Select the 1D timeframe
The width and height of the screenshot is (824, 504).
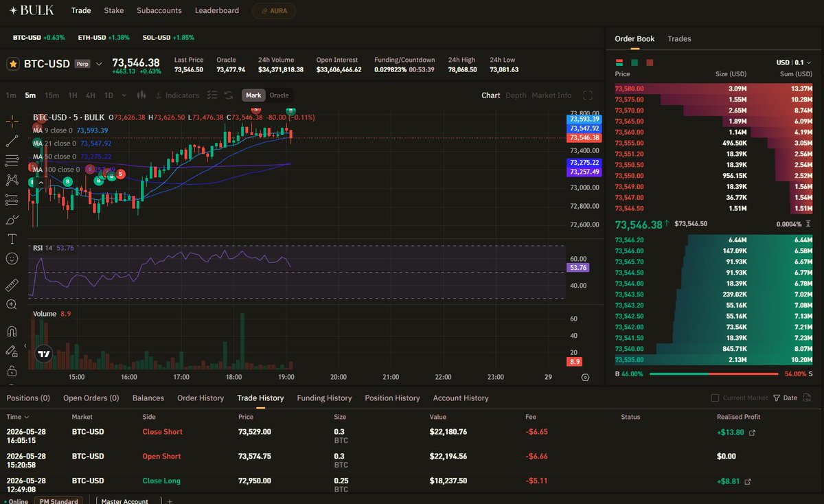pyautogui.click(x=108, y=95)
